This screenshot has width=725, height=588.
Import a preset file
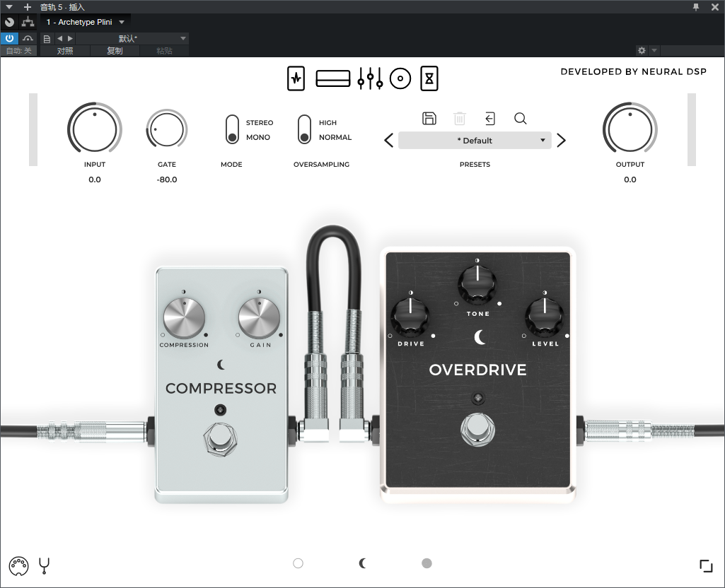(x=490, y=119)
